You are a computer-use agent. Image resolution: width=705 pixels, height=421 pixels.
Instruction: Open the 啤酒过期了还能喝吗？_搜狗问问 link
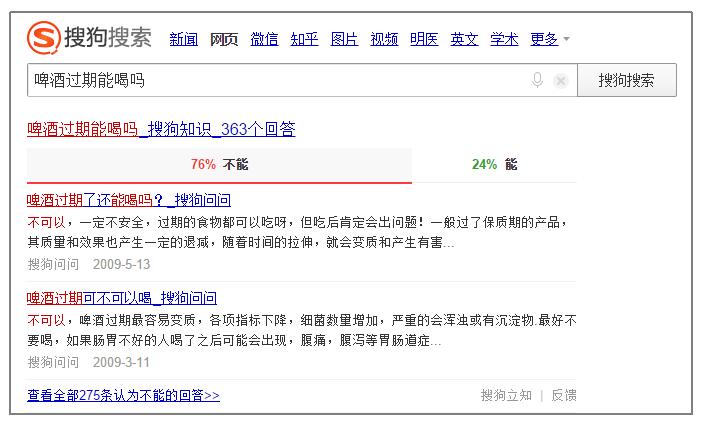[x=129, y=200]
